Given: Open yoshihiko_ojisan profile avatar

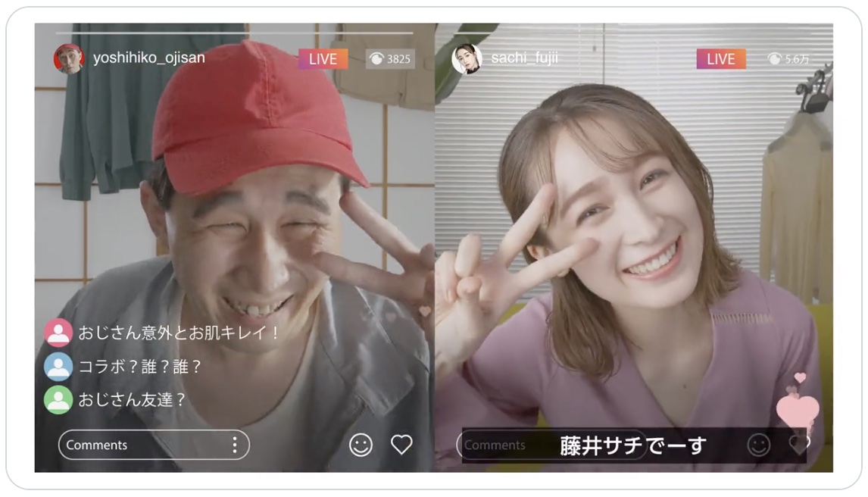Looking at the screenshot, I should pyautogui.click(x=69, y=58).
